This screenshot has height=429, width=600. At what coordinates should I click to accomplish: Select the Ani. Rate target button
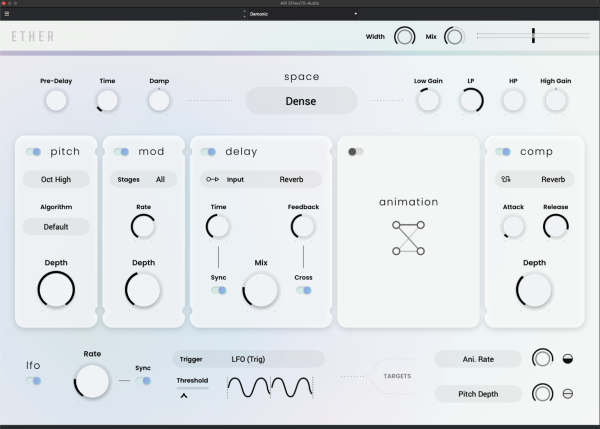tap(478, 359)
